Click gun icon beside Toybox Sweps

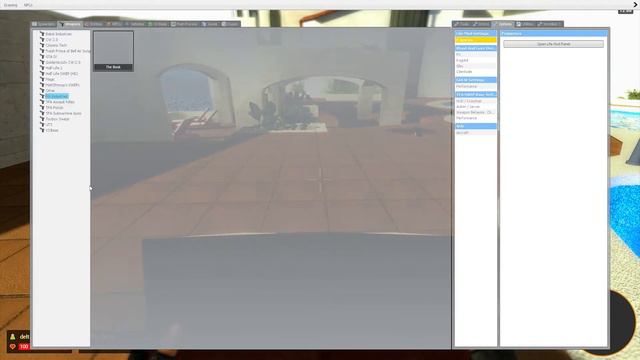42,119
